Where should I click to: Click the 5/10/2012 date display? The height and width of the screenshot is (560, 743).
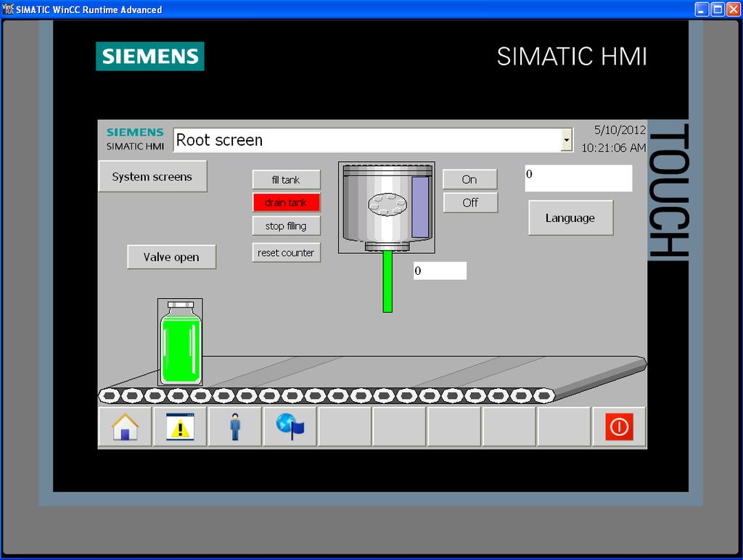click(620, 130)
